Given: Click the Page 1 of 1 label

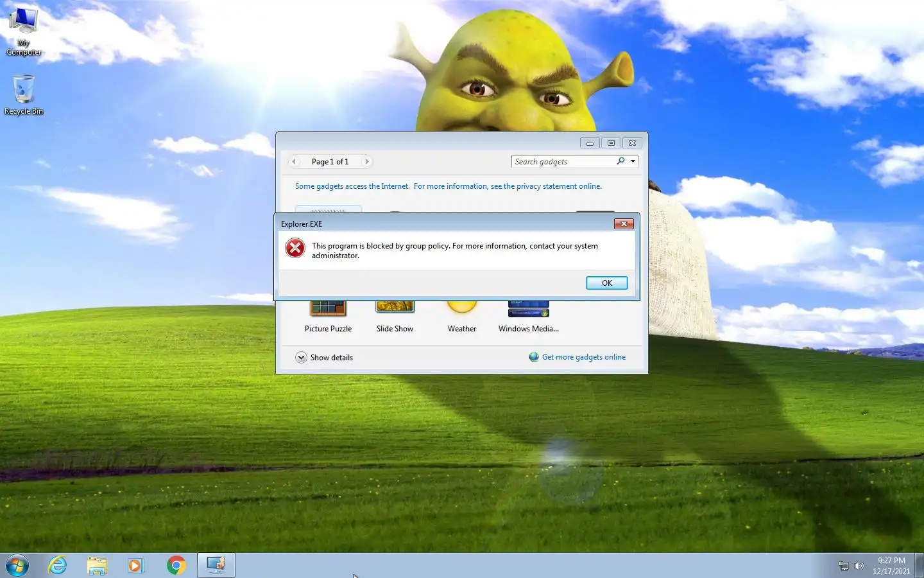Looking at the screenshot, I should click(x=330, y=162).
